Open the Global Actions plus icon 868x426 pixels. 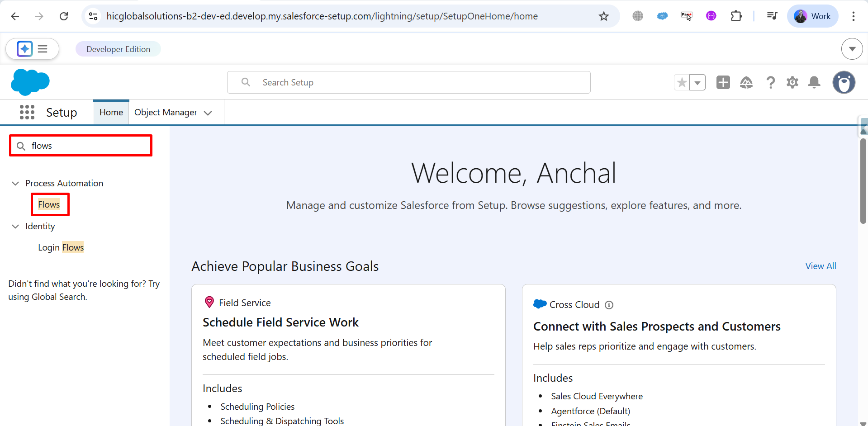click(x=723, y=82)
